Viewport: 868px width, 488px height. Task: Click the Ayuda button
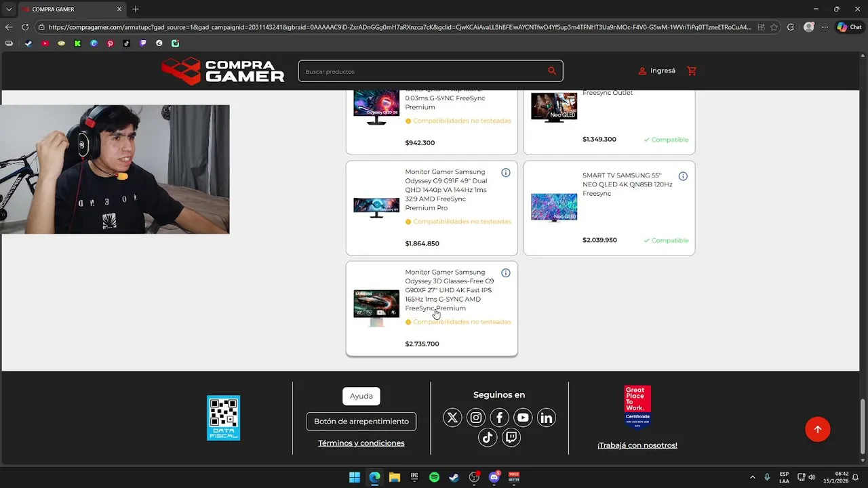coord(361,396)
